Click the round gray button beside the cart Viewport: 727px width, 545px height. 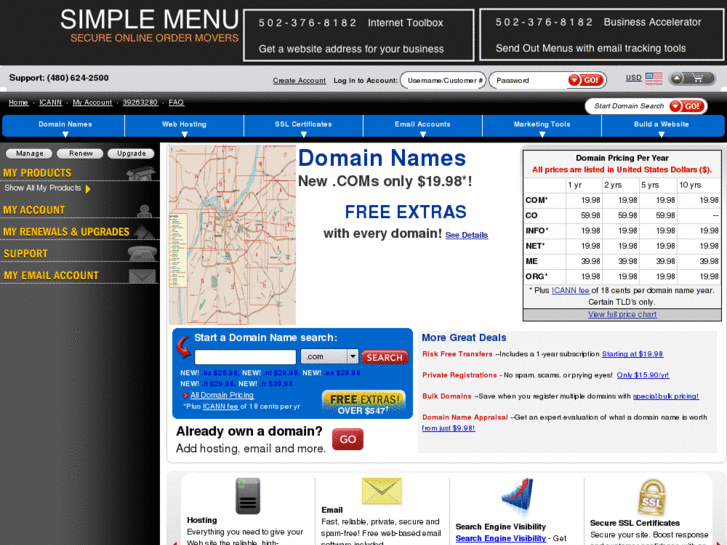click(676, 78)
